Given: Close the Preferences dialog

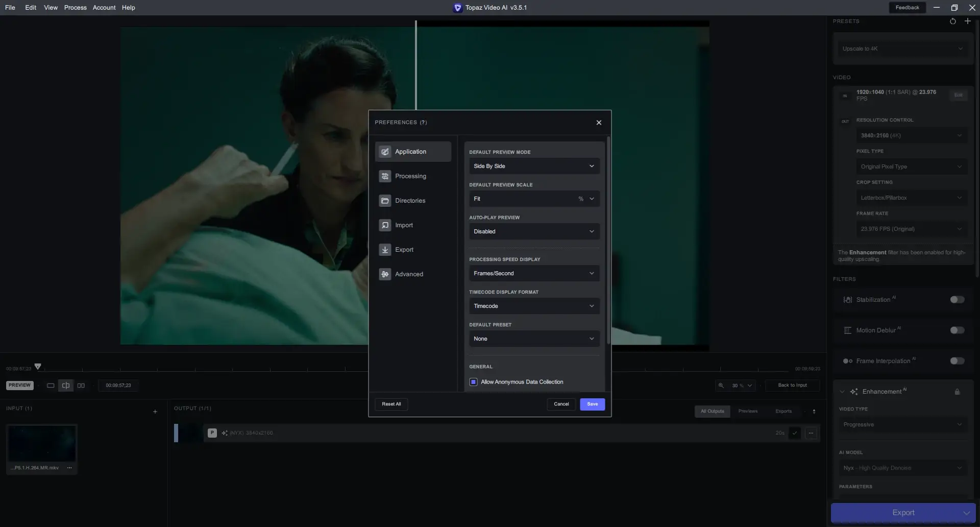Looking at the screenshot, I should coord(599,123).
